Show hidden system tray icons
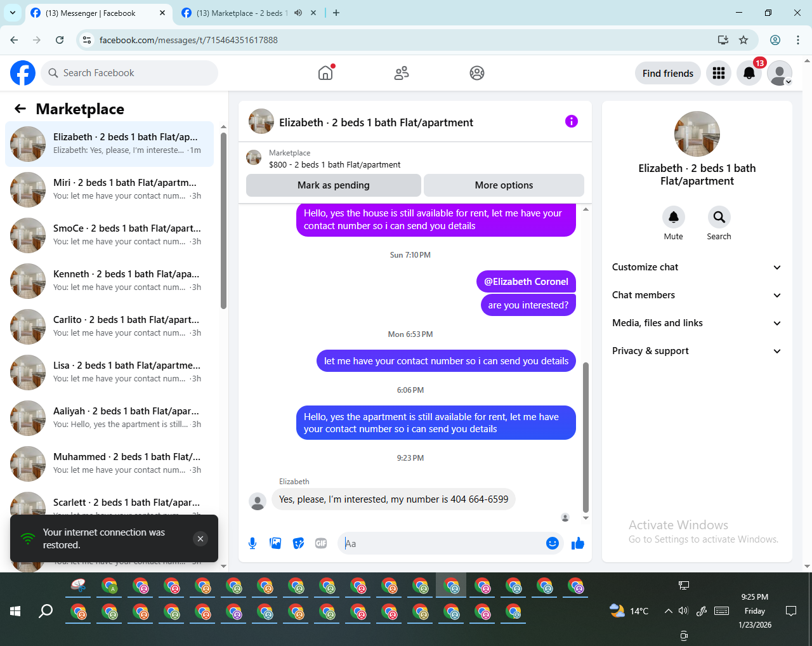The width and height of the screenshot is (812, 646). click(x=668, y=611)
